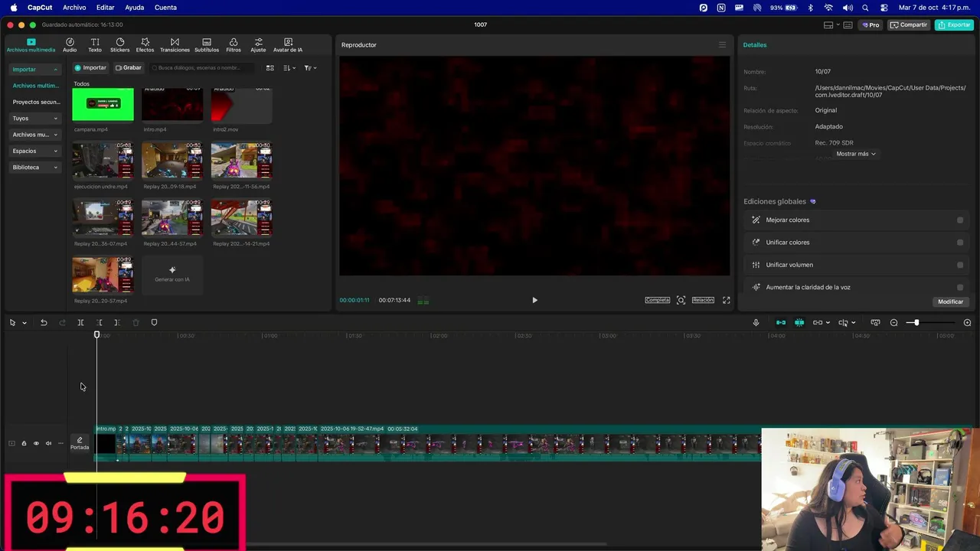The image size is (980, 551).
Task: Open the Stickers panel
Action: pos(119,45)
